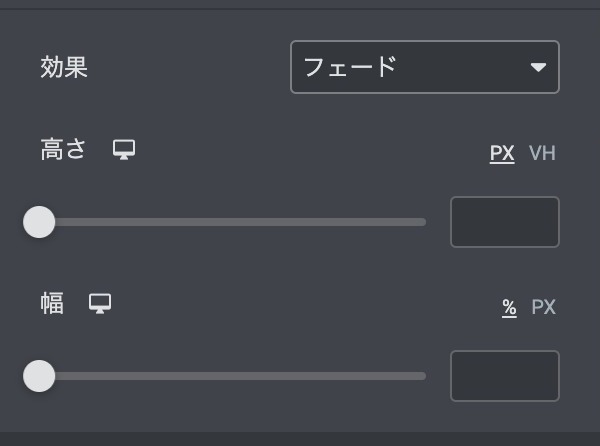
Task: Focus the 高さ value input field
Action: (x=504, y=222)
